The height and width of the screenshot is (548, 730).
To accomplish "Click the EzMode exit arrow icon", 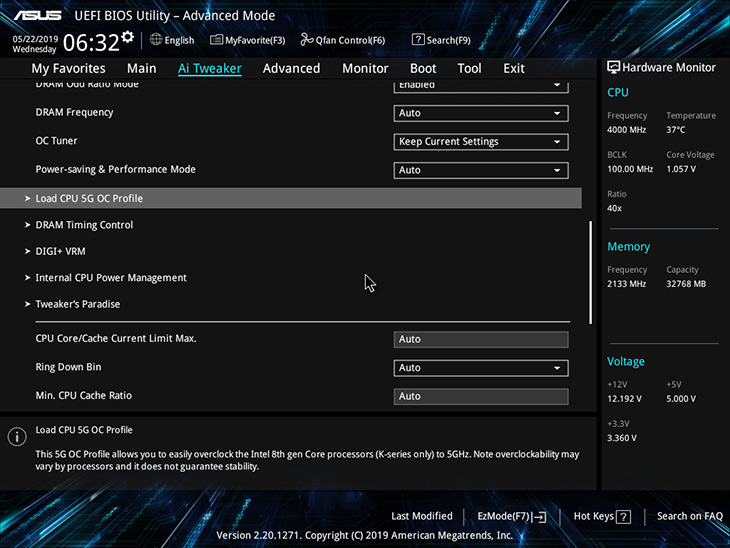I will tap(539, 516).
